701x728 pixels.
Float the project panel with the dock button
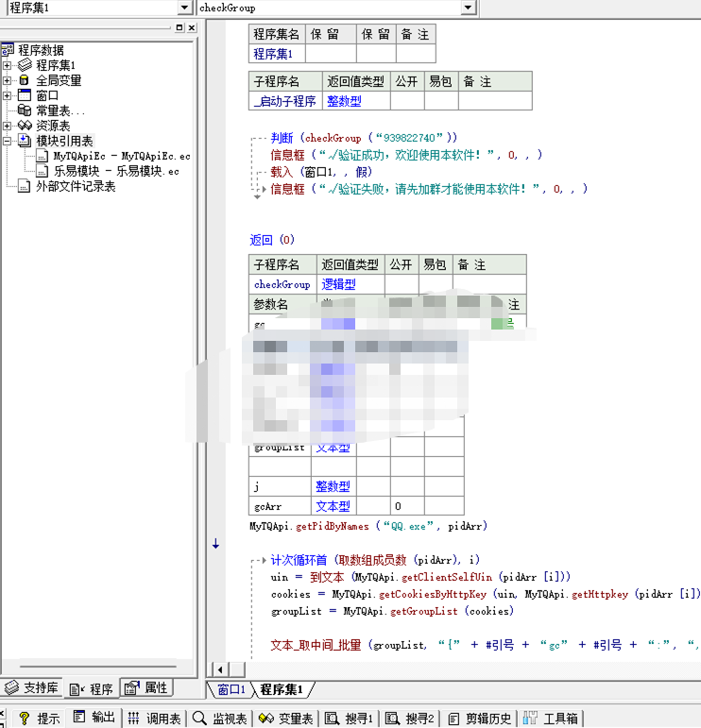click(180, 28)
